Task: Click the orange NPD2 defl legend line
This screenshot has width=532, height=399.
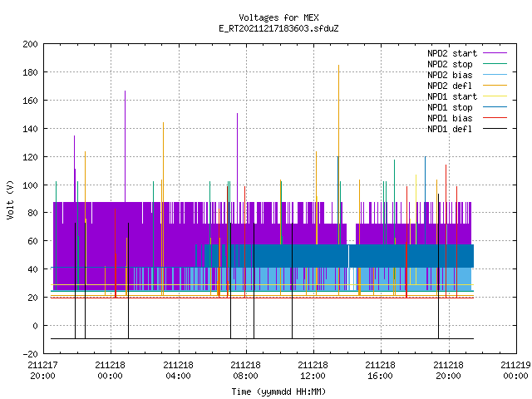Action: click(495, 86)
